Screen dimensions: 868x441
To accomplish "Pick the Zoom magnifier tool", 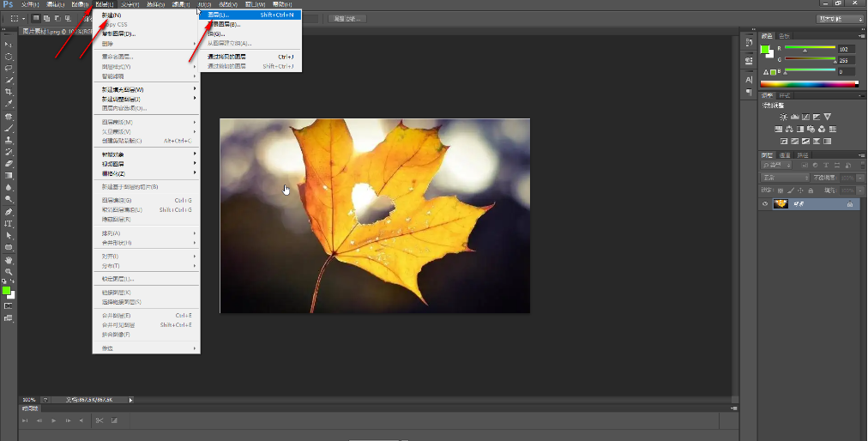I will click(9, 271).
